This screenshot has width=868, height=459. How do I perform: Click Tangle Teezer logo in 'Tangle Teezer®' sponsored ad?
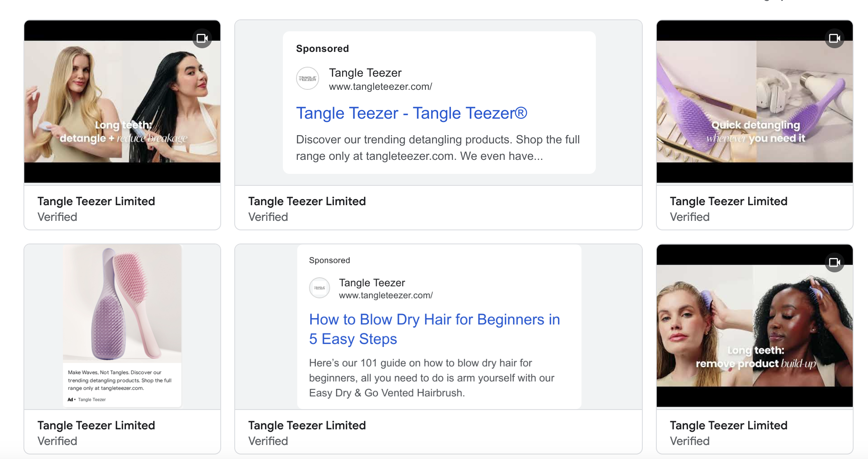(x=308, y=78)
